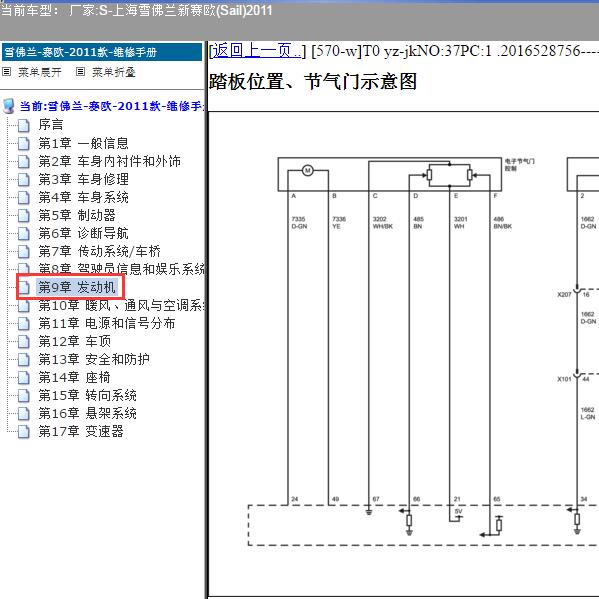599x599 pixels.
Task: Click the page icon beside 第11章 电源和信号分布
Action: [x=24, y=323]
